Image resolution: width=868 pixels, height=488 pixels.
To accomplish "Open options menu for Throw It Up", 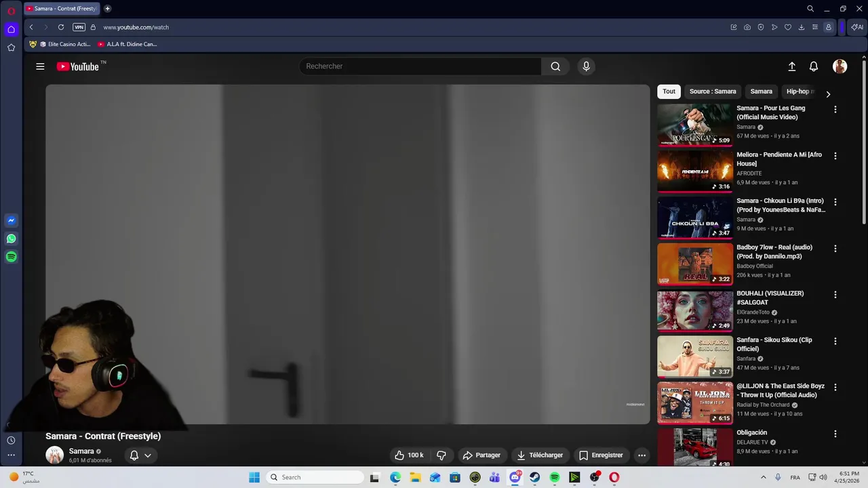I will click(x=835, y=388).
